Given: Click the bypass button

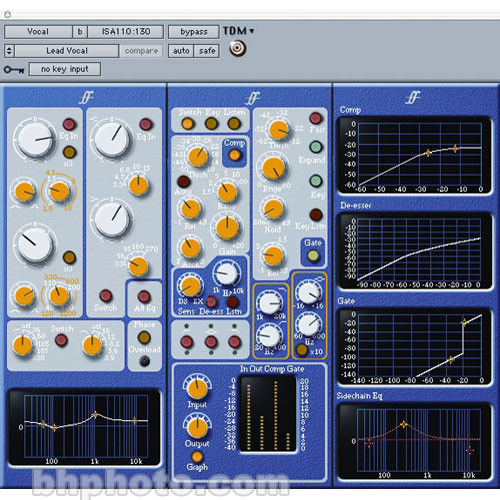Looking at the screenshot, I should point(194,32).
